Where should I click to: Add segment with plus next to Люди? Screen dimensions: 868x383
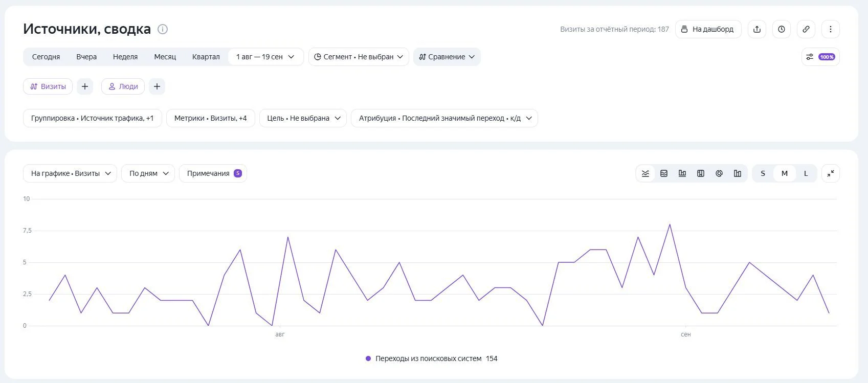pyautogui.click(x=157, y=86)
